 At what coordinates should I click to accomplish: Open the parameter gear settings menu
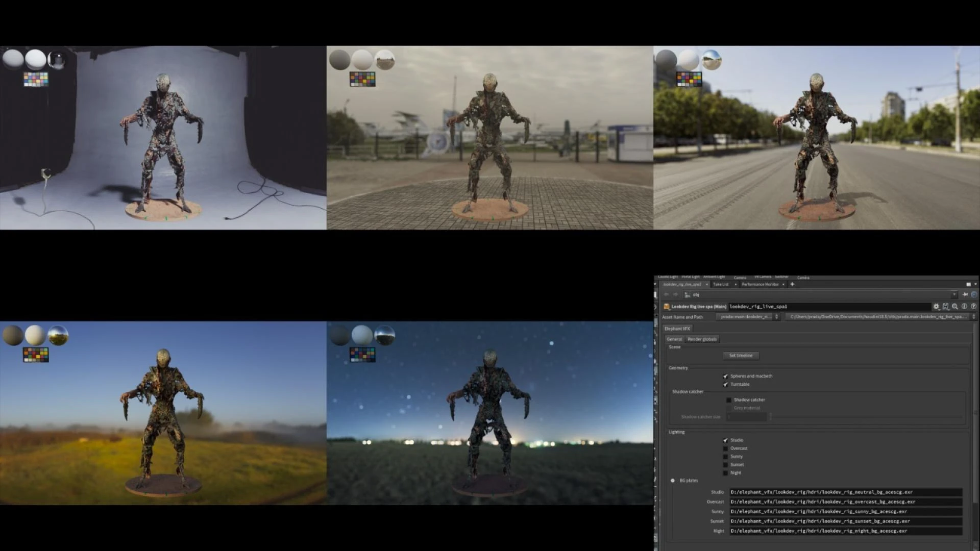point(936,307)
